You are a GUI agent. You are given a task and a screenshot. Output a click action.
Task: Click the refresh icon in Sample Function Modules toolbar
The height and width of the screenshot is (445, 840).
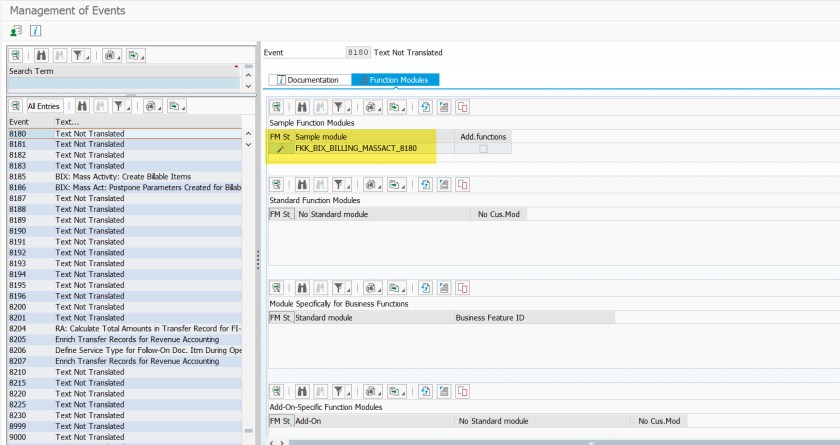425,106
